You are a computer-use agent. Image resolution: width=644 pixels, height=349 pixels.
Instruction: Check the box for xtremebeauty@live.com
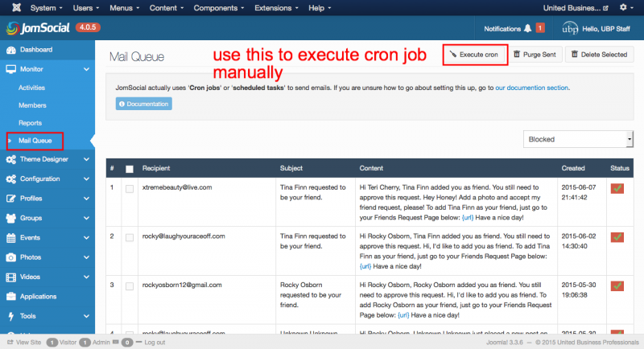tap(130, 189)
